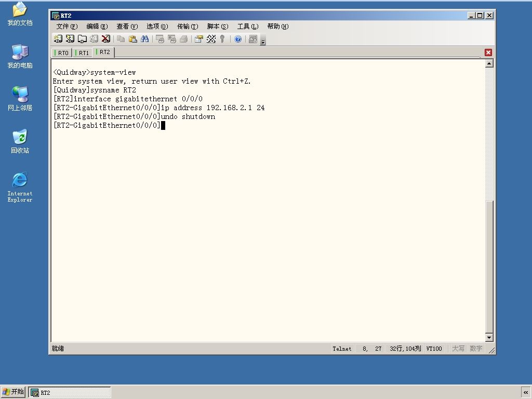
Task: Select the 网上邻居 desktop icon
Action: click(20, 99)
